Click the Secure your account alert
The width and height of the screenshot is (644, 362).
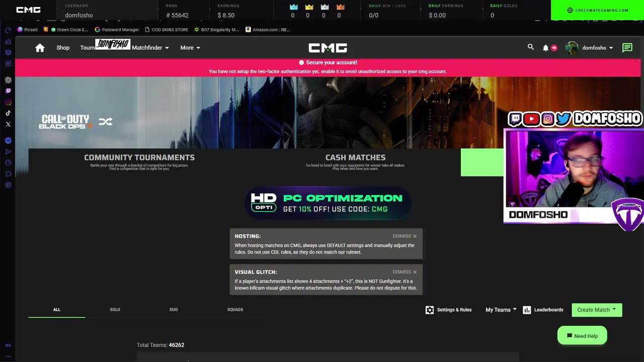coord(328,62)
